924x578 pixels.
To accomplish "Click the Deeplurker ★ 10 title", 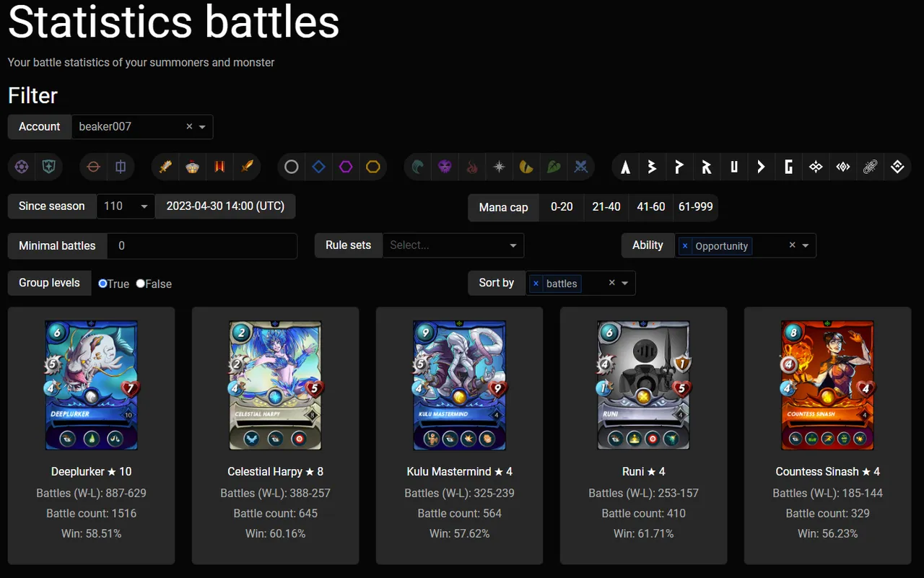I will [92, 472].
